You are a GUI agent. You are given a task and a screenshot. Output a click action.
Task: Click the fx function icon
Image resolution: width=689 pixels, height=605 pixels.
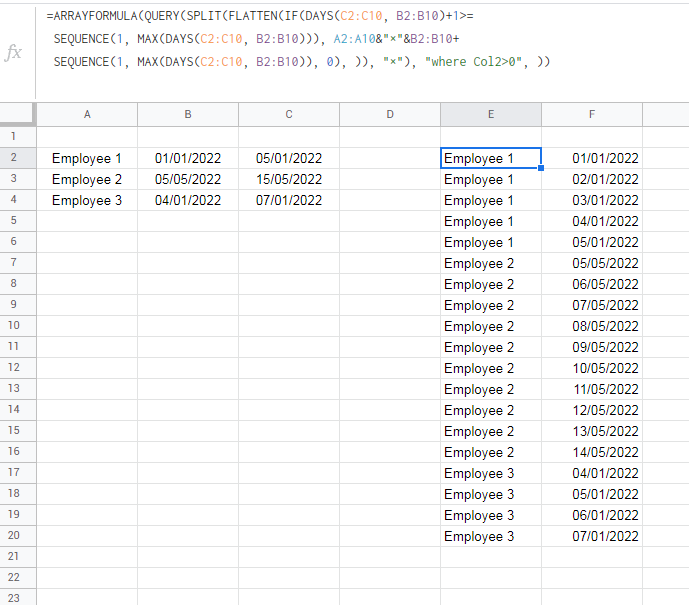point(14,52)
